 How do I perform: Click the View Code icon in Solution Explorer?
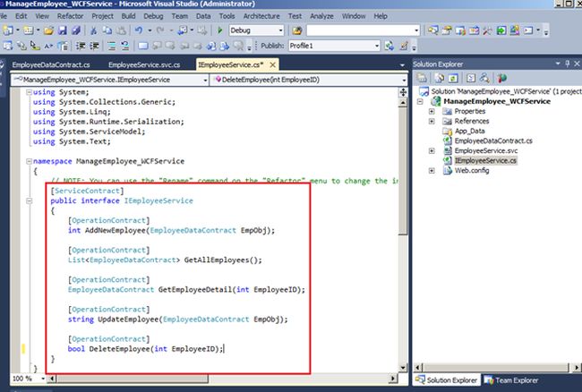pyautogui.click(x=471, y=78)
